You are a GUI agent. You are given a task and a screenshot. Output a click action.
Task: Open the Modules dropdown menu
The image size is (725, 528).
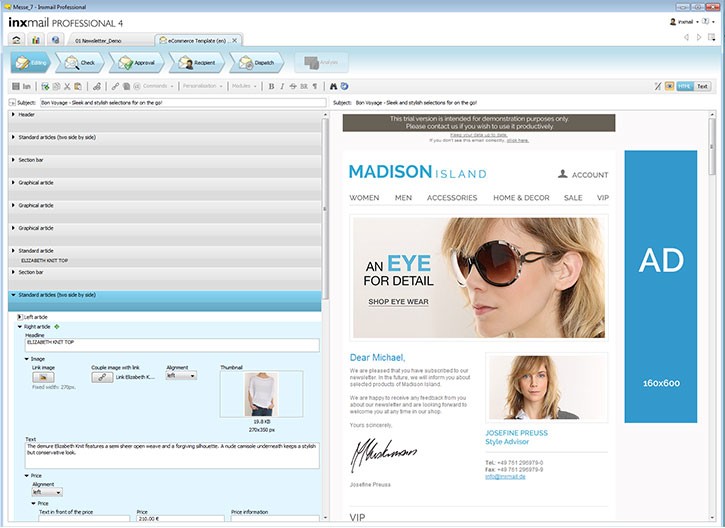click(x=244, y=86)
